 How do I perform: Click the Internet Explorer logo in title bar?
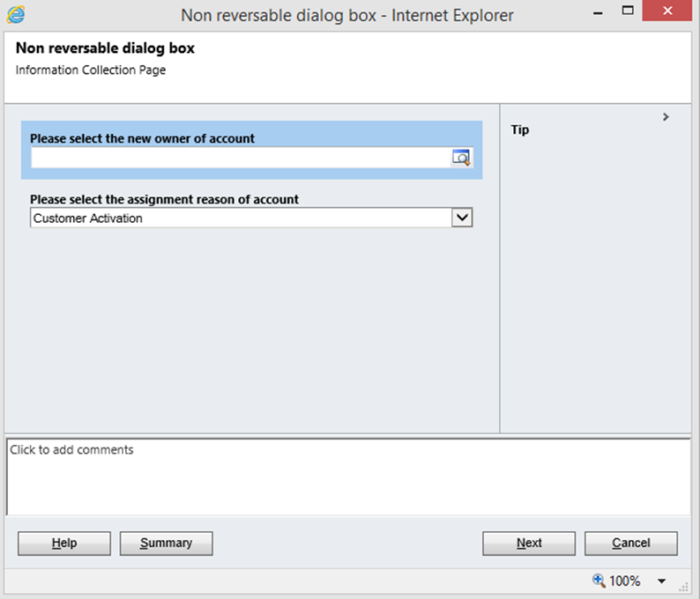point(16,14)
